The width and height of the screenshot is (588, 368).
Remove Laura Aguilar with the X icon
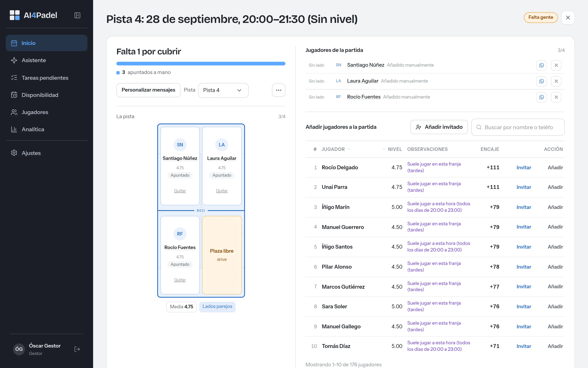(556, 81)
